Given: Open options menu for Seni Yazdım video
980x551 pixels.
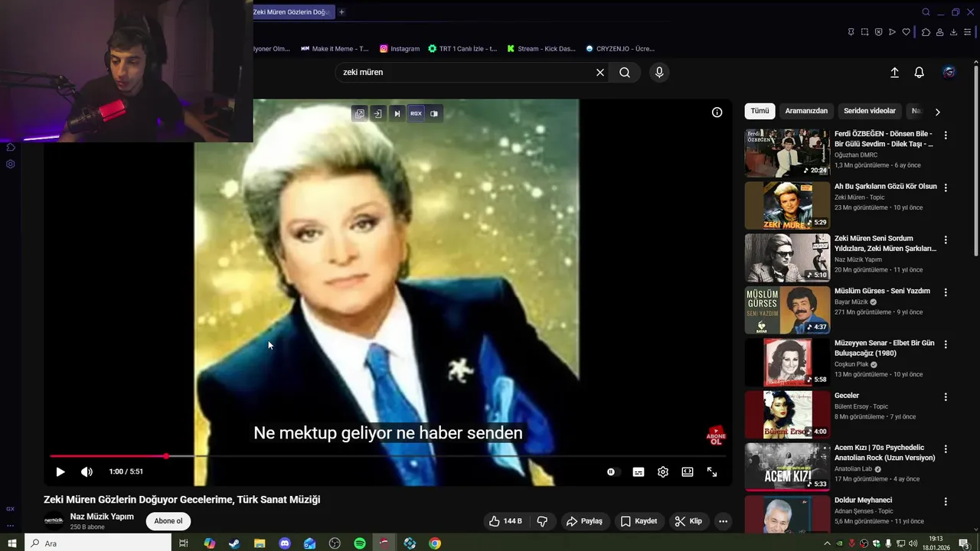Looking at the screenshot, I should 946,292.
